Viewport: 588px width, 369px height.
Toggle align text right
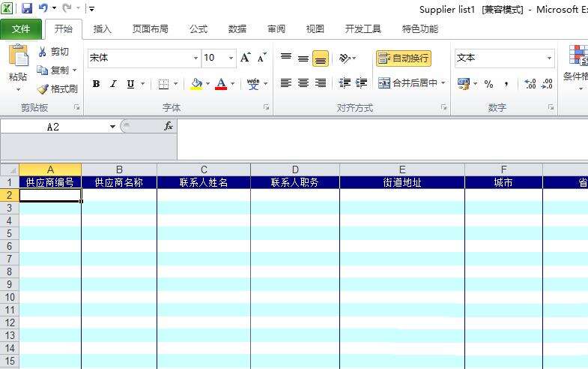coord(321,83)
